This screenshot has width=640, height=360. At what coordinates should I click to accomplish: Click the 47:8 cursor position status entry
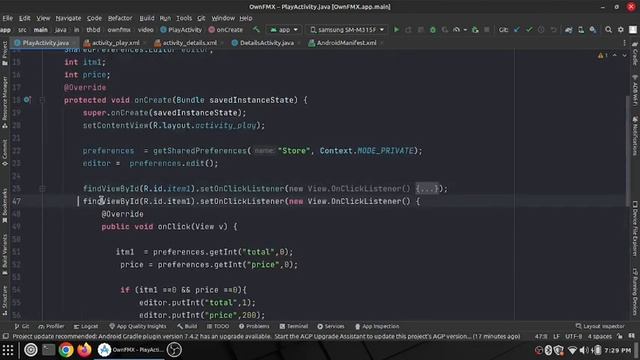point(541,336)
